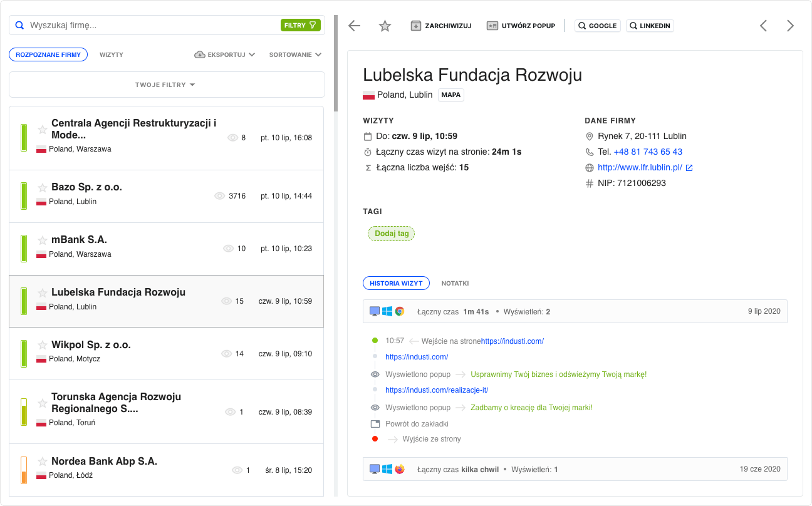Search the company on LinkedIn
Viewport: 812px width, 506px height.
(650, 26)
